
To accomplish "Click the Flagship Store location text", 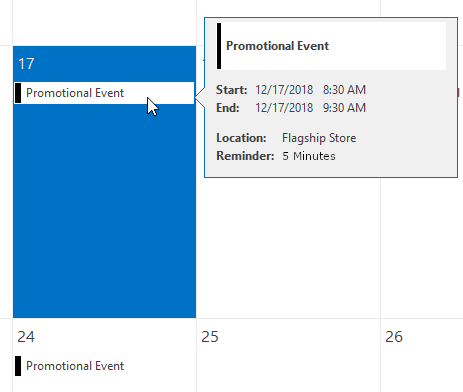I will point(319,138).
